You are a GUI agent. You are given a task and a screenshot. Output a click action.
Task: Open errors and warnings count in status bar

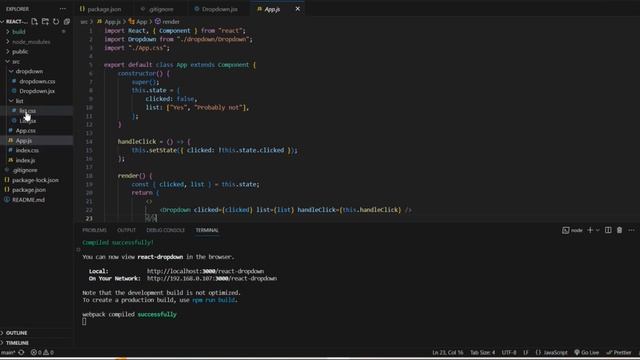click(x=42, y=352)
